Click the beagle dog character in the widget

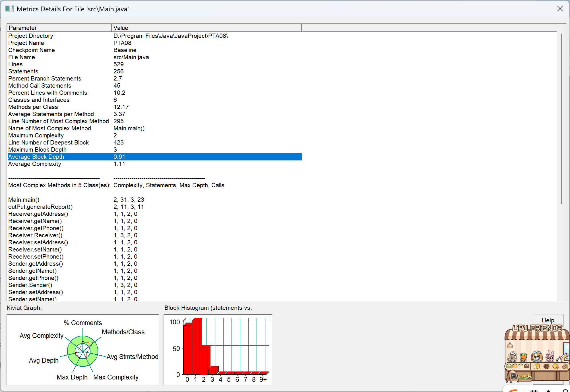click(537, 357)
